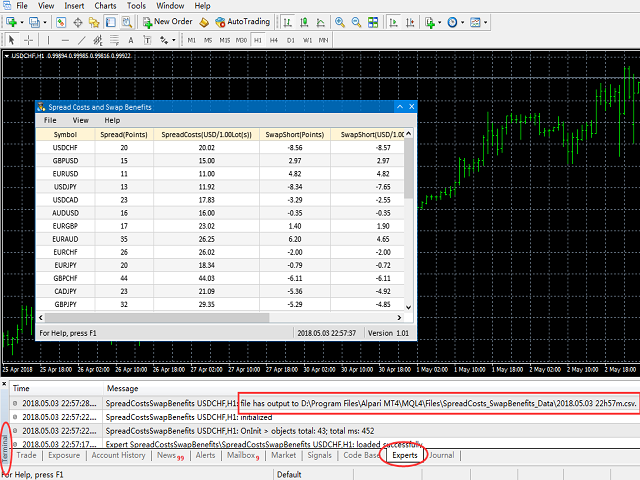
Task: Open the Code Base tab
Action: coord(361,455)
